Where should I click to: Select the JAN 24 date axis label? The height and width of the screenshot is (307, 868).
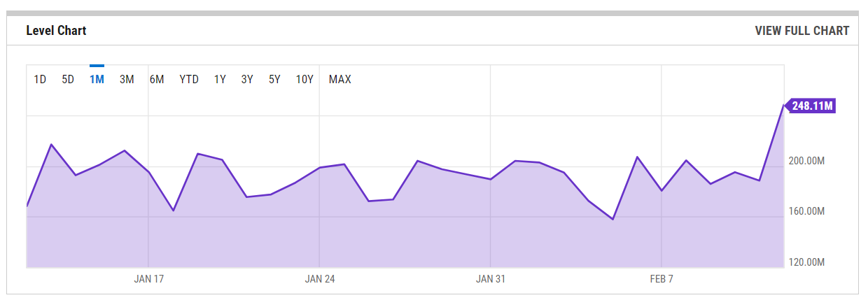(x=320, y=279)
